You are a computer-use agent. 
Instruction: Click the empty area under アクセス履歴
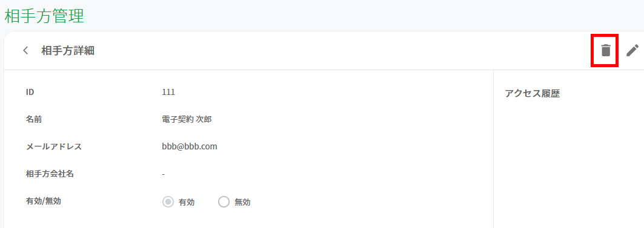click(568, 164)
